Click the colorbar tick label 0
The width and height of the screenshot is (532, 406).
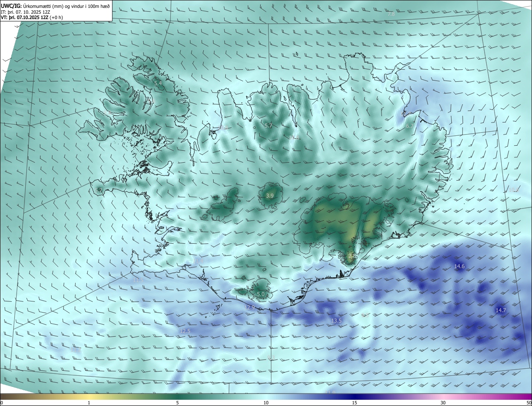coord(2,403)
